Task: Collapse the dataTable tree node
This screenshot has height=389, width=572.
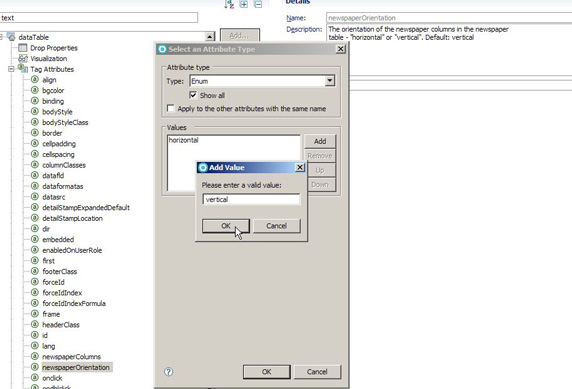Action: [x=1, y=37]
